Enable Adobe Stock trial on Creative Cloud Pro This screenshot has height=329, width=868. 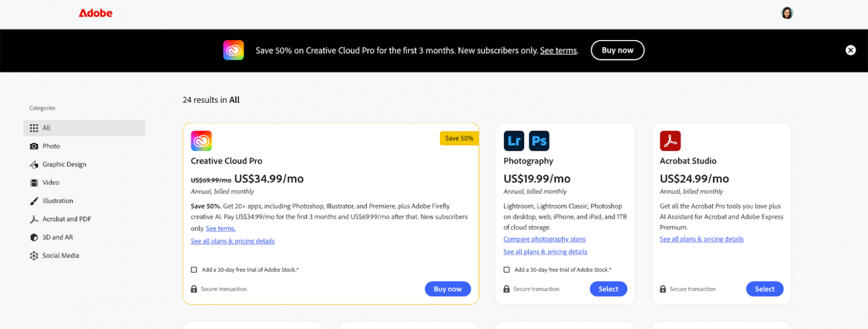click(194, 270)
